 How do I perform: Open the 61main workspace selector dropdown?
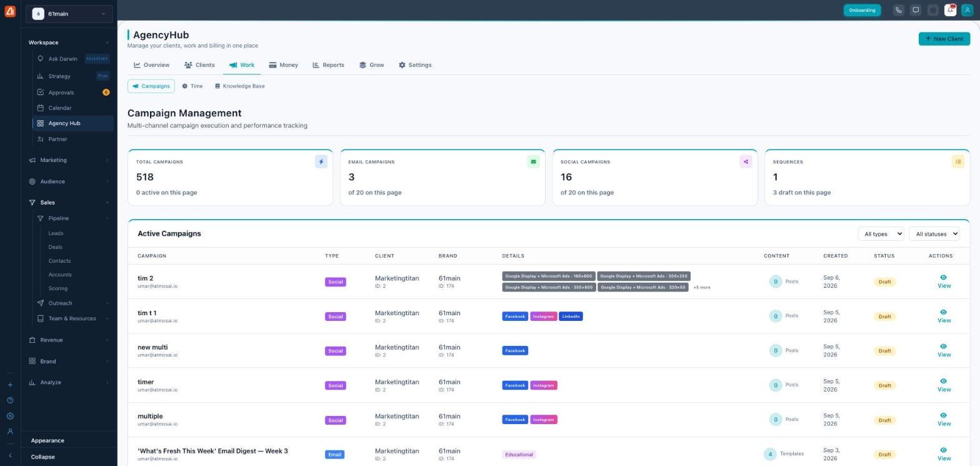(69, 14)
